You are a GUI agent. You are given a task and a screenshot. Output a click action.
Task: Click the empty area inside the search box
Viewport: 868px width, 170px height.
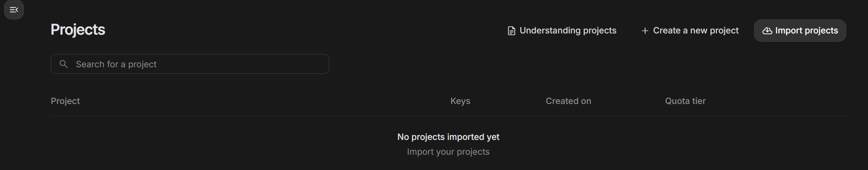click(247, 64)
